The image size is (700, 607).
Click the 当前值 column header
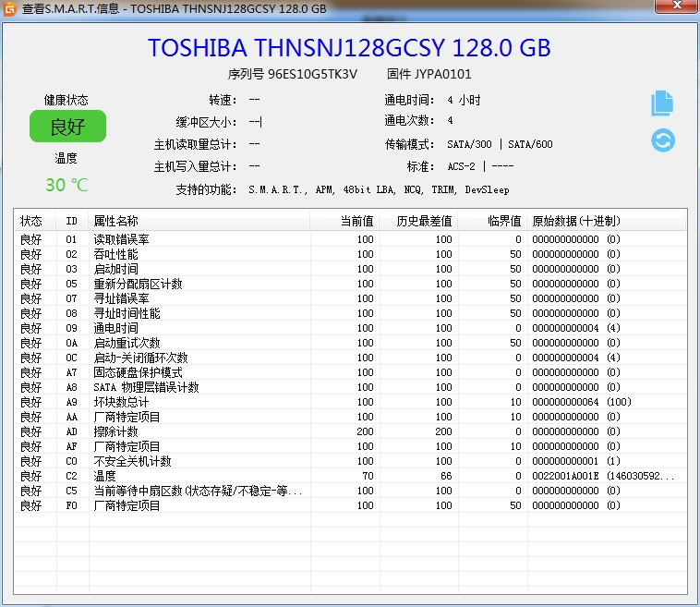(x=344, y=221)
